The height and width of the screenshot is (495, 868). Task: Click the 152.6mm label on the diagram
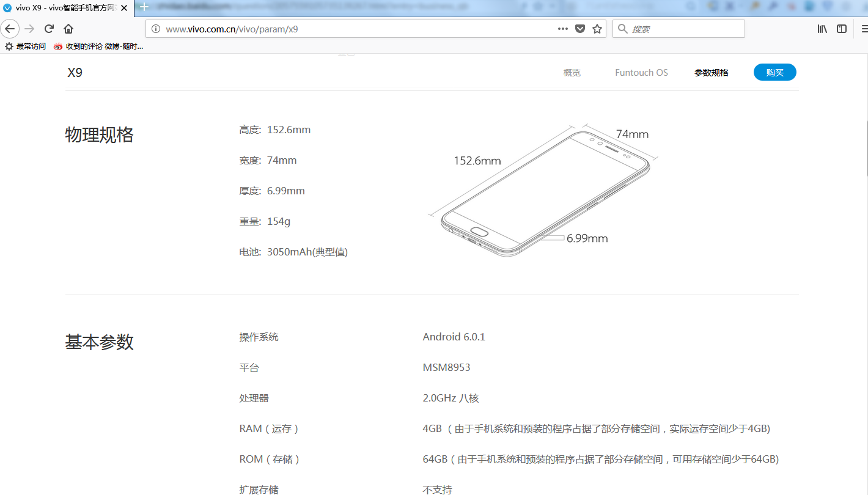[477, 161]
